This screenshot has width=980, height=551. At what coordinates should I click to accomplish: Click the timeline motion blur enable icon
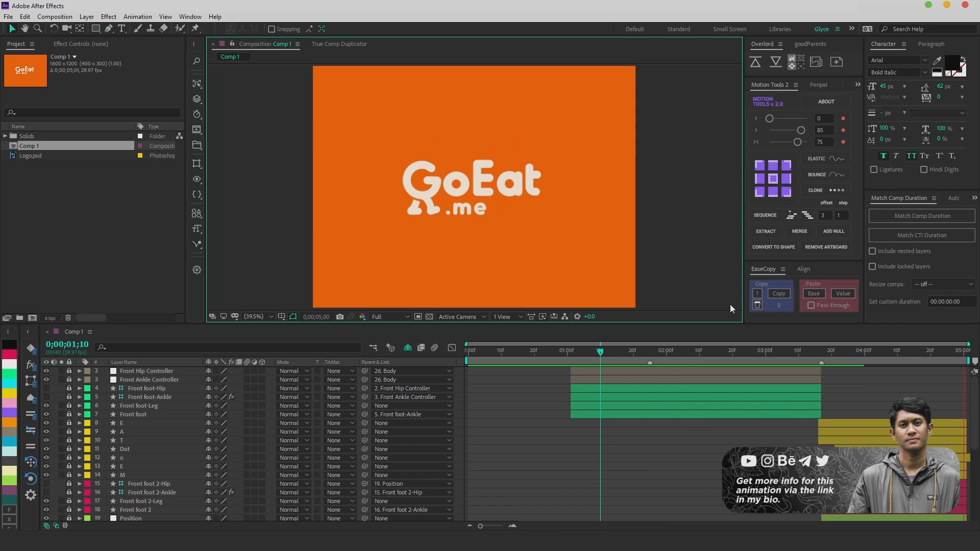(x=434, y=348)
